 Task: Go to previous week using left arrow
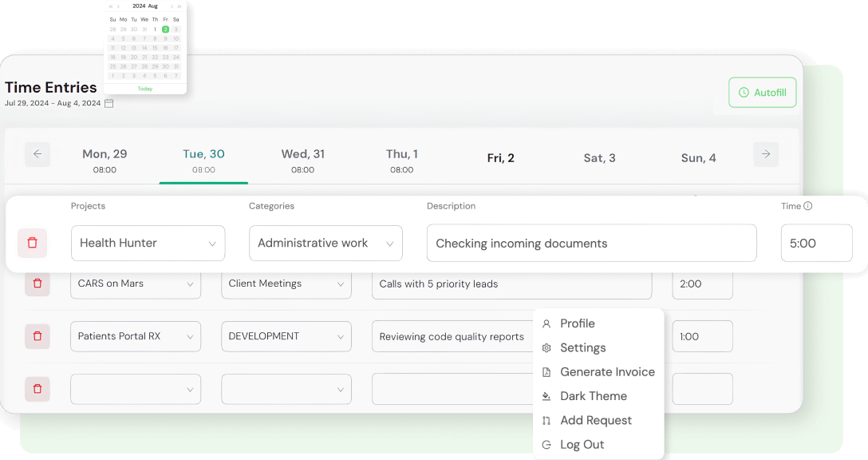point(37,154)
